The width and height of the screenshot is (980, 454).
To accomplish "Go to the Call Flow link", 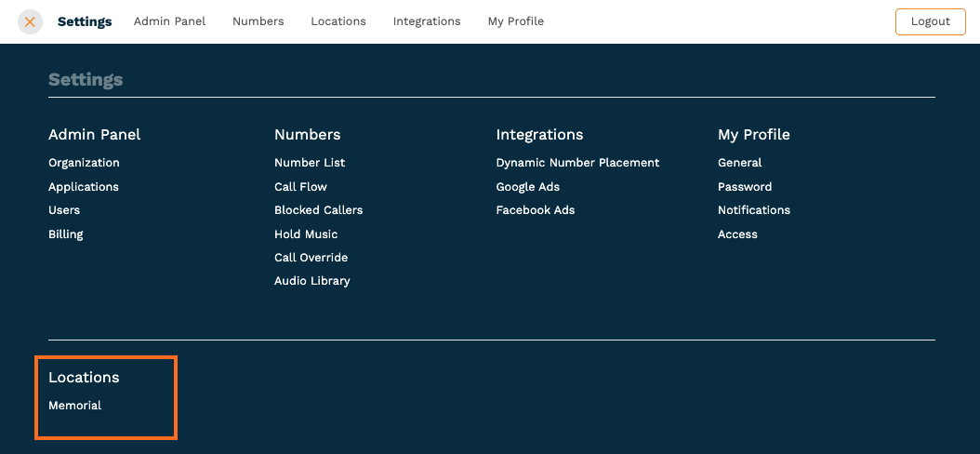I will [300, 187].
